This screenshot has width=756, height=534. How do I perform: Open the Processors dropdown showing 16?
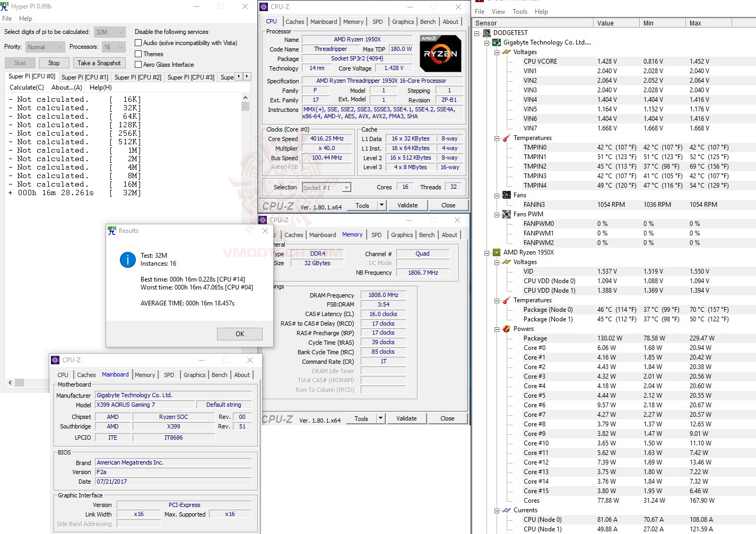114,47
